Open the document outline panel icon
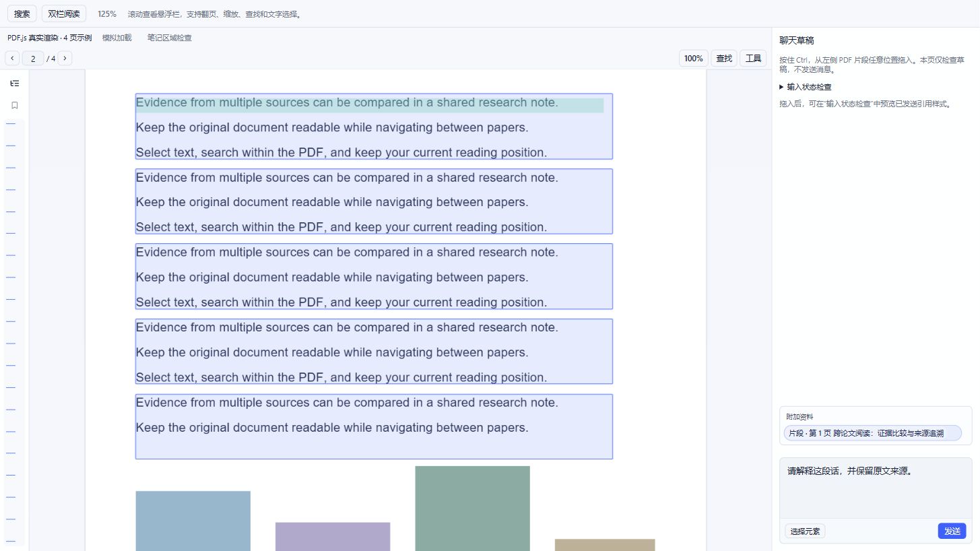The height and width of the screenshot is (551, 980). pos(15,84)
